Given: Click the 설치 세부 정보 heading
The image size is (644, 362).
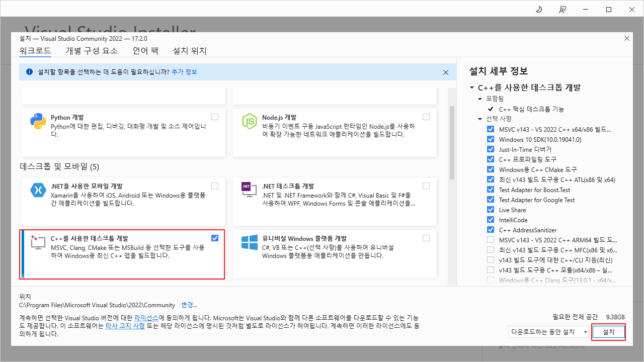Looking at the screenshot, I should tap(498, 71).
